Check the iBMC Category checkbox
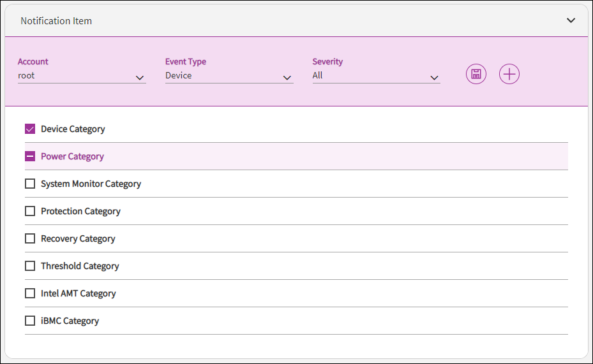The width and height of the screenshot is (593, 364). (30, 321)
